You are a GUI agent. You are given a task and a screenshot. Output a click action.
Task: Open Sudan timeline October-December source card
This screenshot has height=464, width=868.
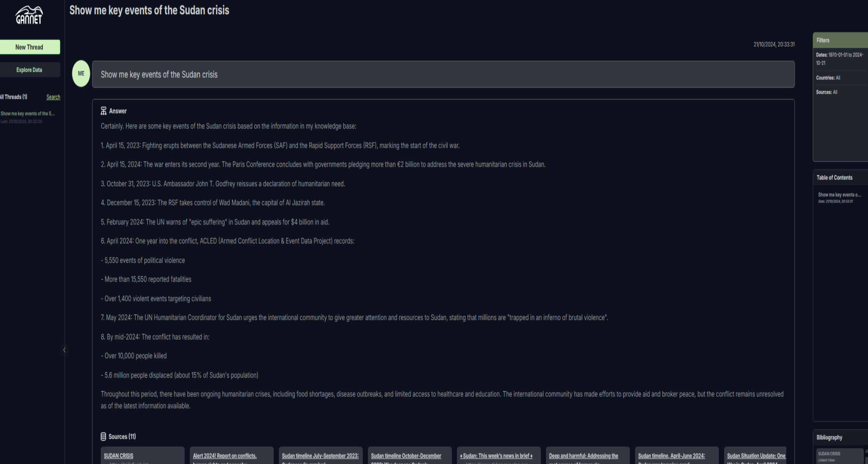(x=410, y=455)
